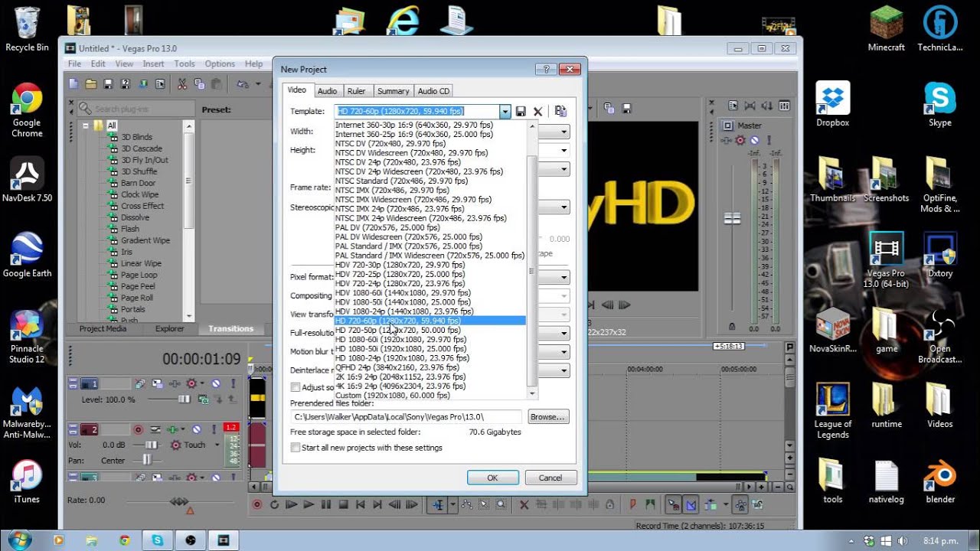The height and width of the screenshot is (551, 980).
Task: Click the Cut scissors icon in Vegas toolbar
Action: 182,84
